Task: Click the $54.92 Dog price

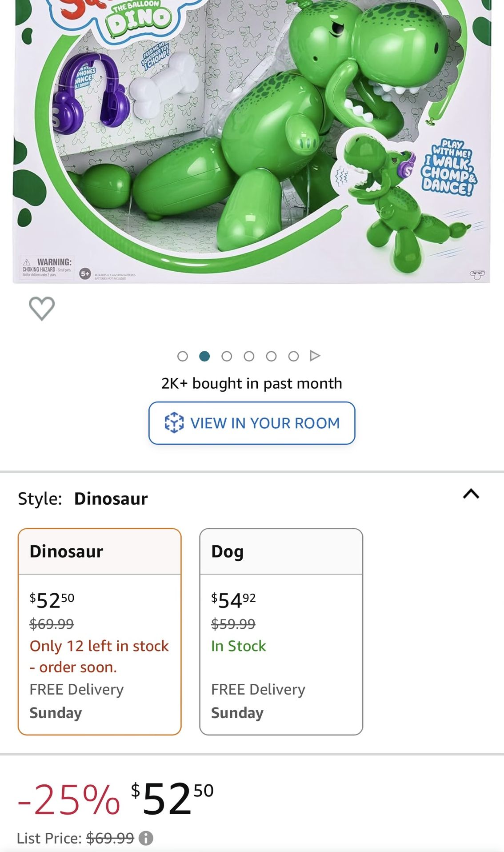Action: 233,600
